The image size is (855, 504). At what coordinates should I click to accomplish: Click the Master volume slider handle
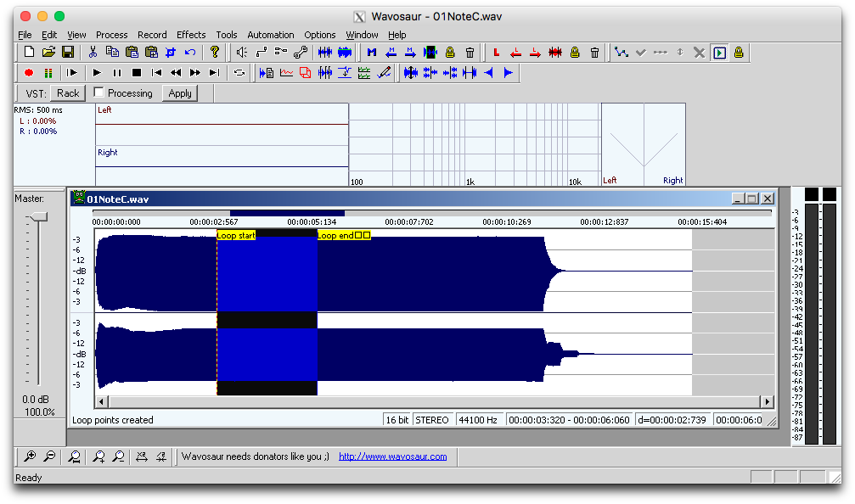[37, 218]
